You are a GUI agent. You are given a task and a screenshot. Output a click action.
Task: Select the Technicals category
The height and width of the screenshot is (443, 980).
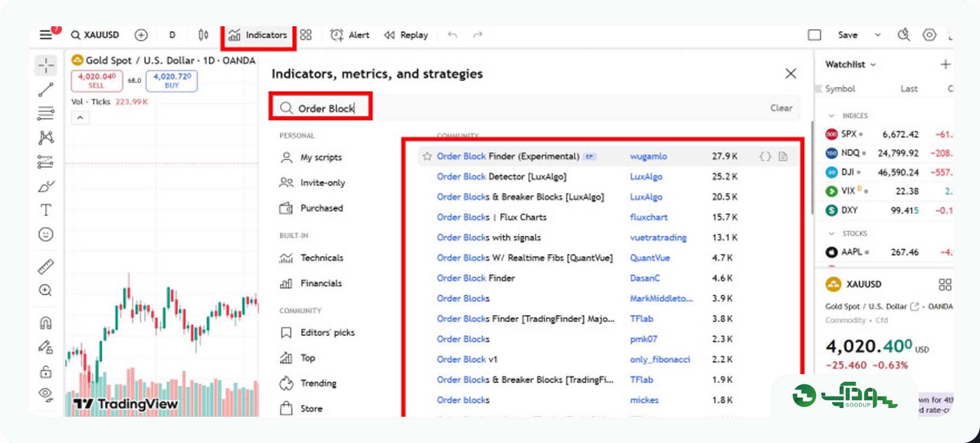312,258
